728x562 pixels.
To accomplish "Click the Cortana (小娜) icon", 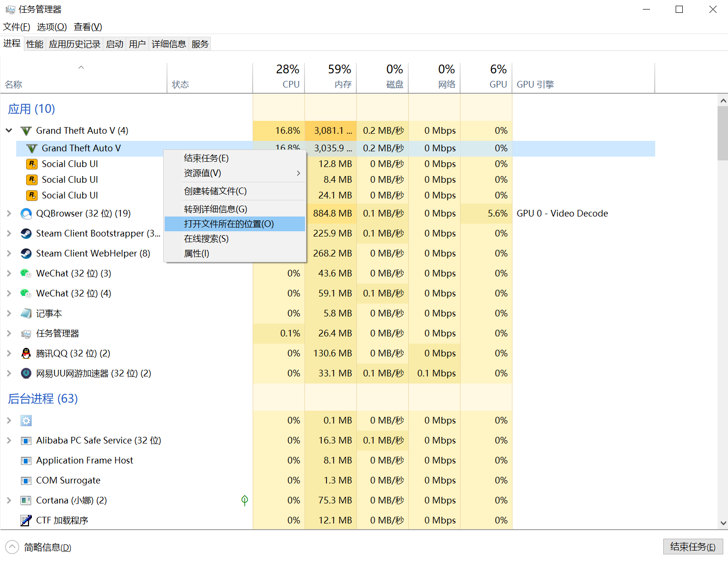I will [26, 501].
